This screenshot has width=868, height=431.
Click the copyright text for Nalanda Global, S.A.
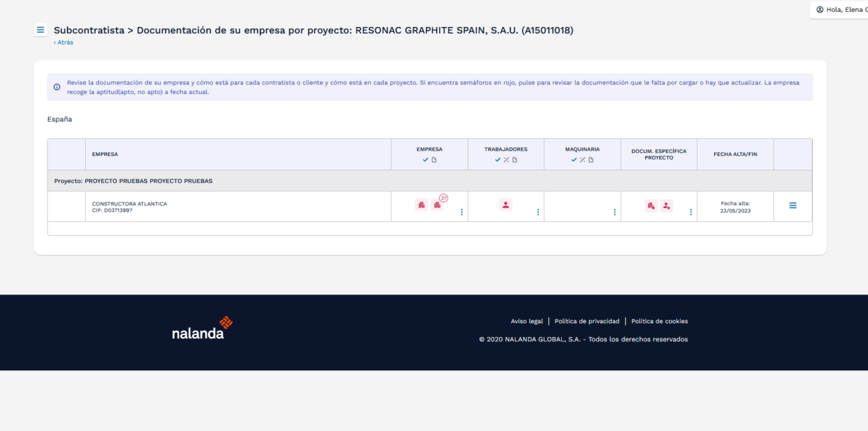(583, 339)
